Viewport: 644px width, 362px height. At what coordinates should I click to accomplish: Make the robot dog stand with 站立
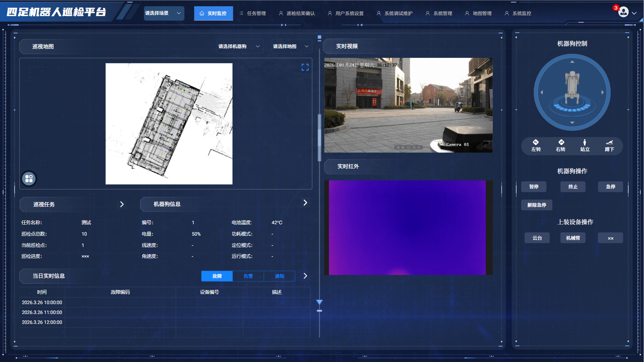point(585,146)
